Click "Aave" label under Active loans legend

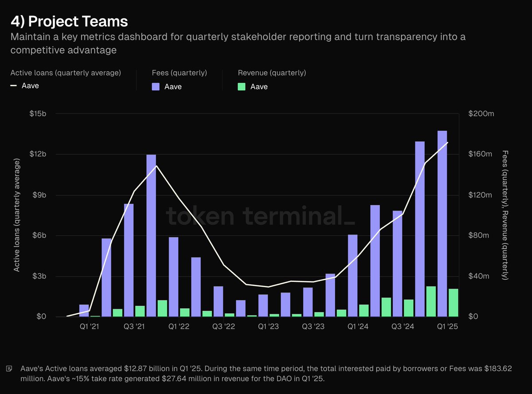(x=30, y=86)
